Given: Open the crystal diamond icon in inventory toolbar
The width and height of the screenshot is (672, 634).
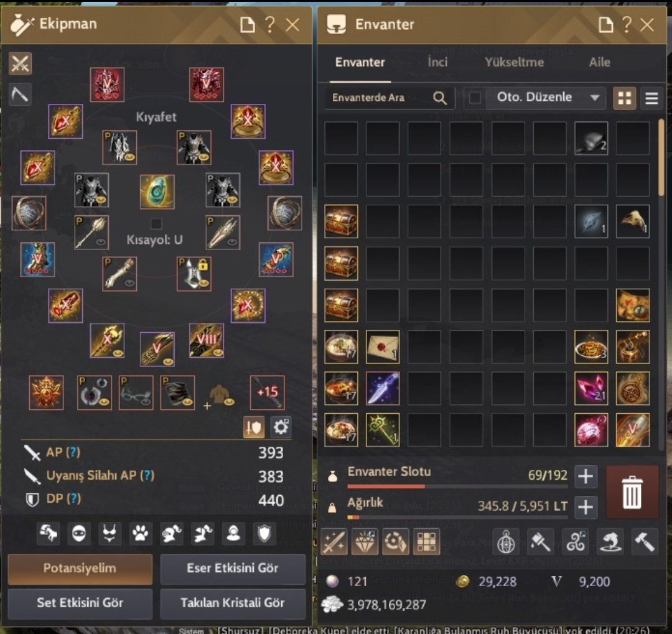Looking at the screenshot, I should 365,541.
